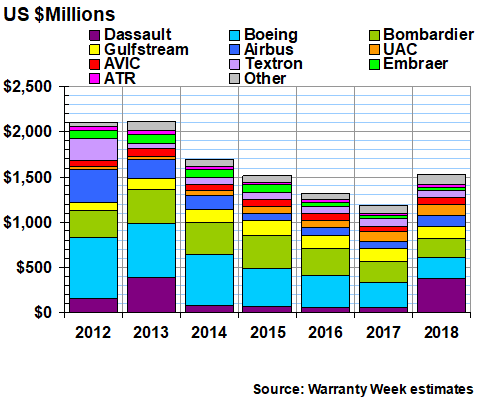Select the Textron legend label
Viewport: 480px width, 400px height.
273,64
